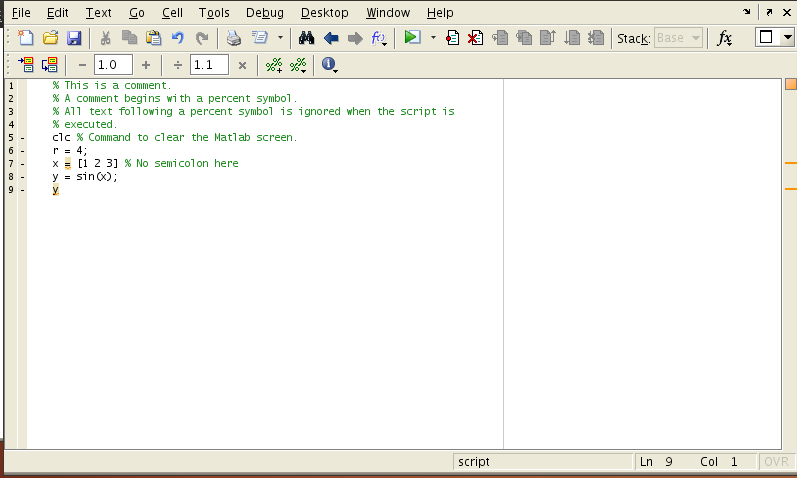797x478 pixels.
Task: Open the window layout dropdown at top right
Action: click(773, 38)
